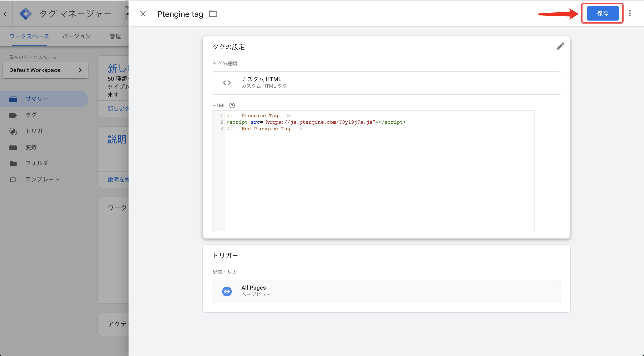Click the サマリー briefcase icon

(x=13, y=99)
